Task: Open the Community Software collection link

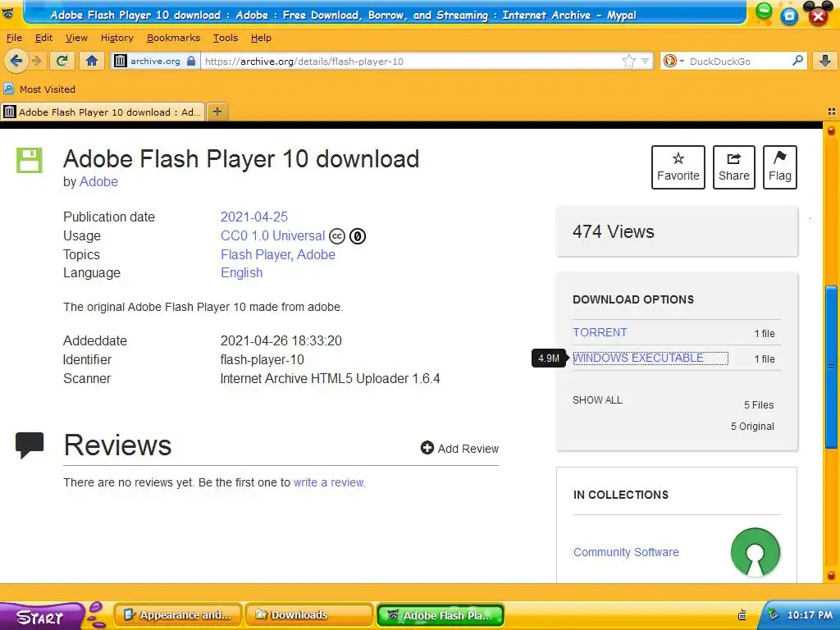Action: [626, 552]
